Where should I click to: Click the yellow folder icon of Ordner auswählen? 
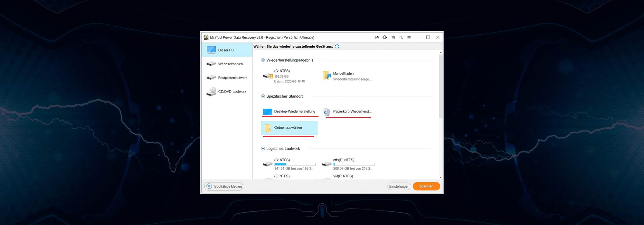268,128
